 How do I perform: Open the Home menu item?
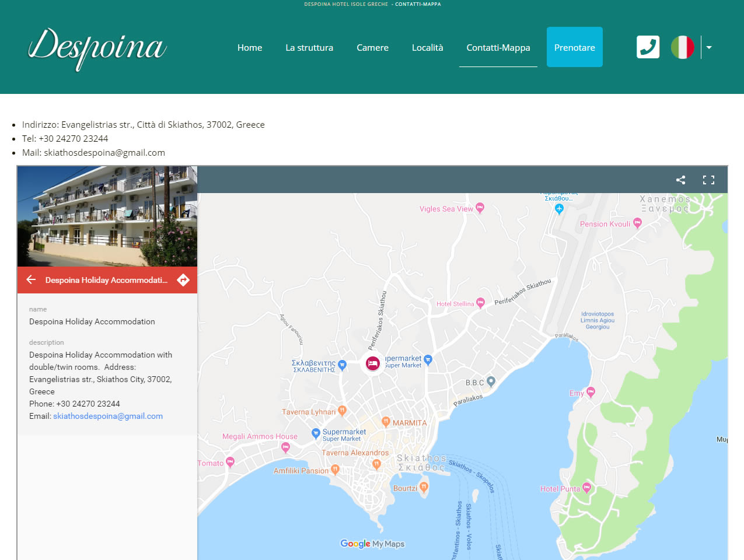point(250,48)
